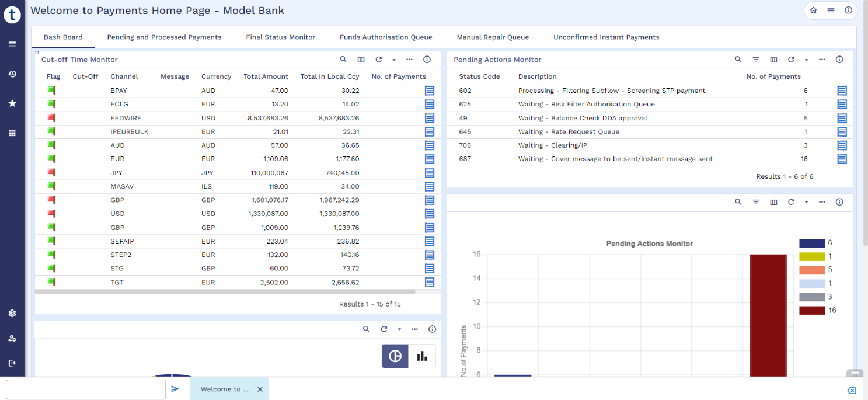Expand refresh dropdown arrow in Cut-off Time Monitor
Image resolution: width=868 pixels, height=400 pixels.
394,60
